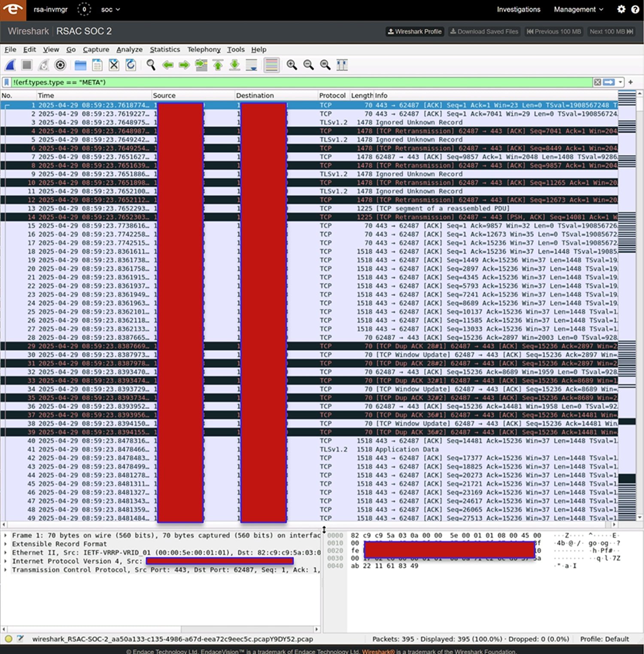The height and width of the screenshot is (654, 644).
Task: Open Find a packet magnifier icon
Action: click(x=151, y=65)
